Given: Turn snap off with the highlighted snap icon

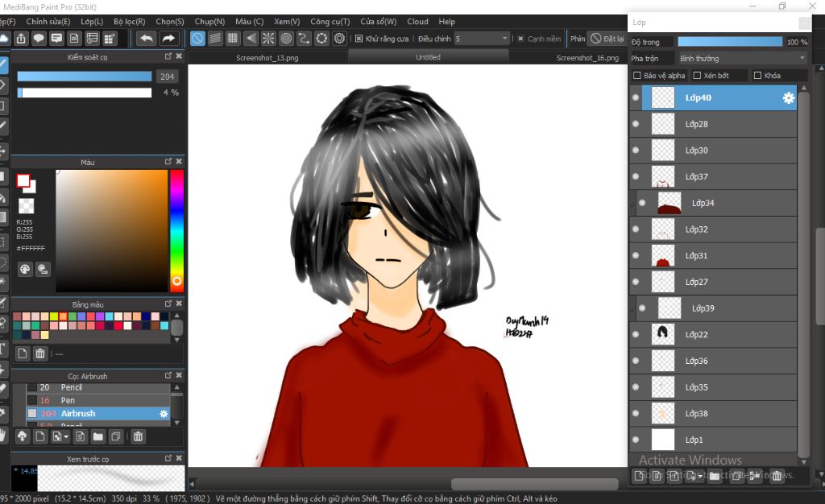Looking at the screenshot, I should (x=197, y=39).
